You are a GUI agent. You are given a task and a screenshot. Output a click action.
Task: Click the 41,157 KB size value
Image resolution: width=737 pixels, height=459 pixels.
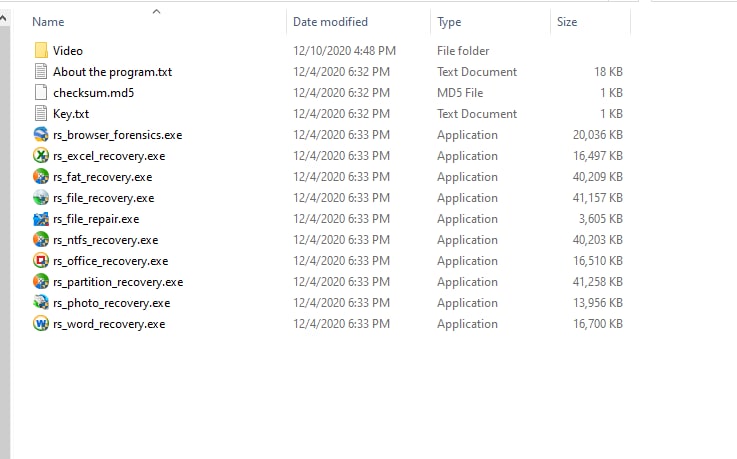coord(598,198)
